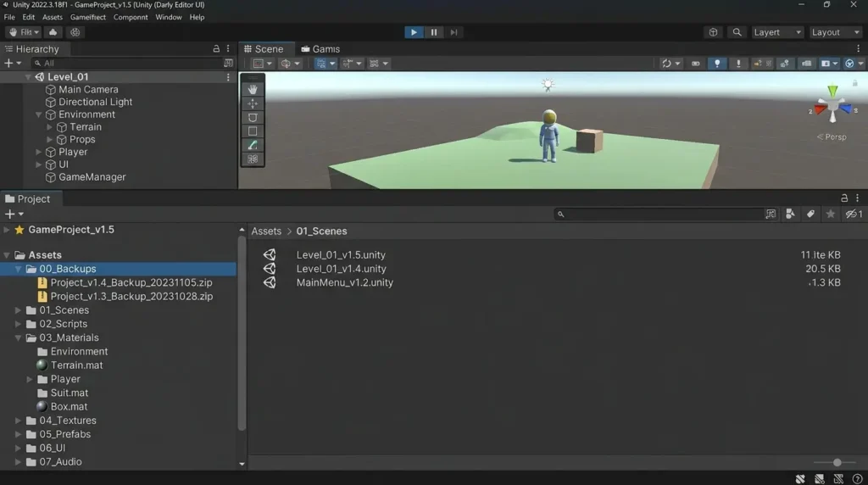Select the Rotate tool in Scene
The image size is (868, 485).
pos(253,117)
